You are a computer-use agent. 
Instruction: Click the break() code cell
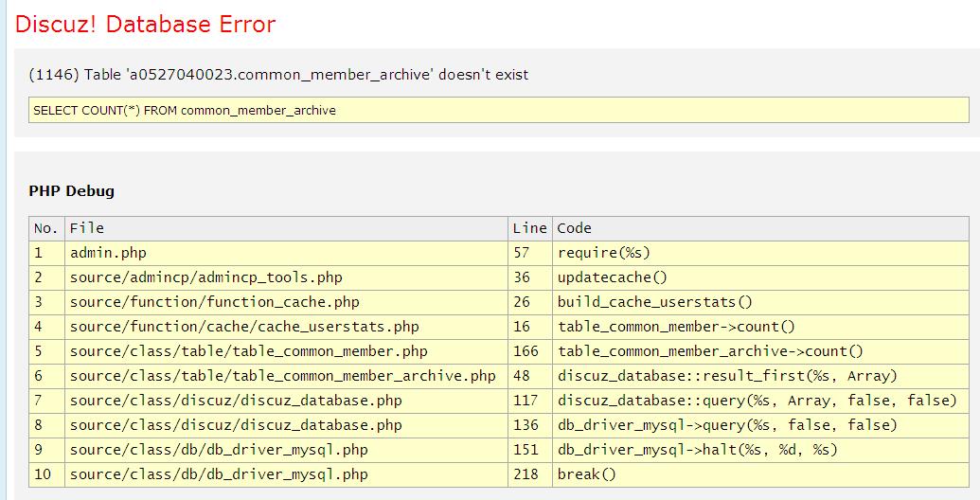[760, 474]
